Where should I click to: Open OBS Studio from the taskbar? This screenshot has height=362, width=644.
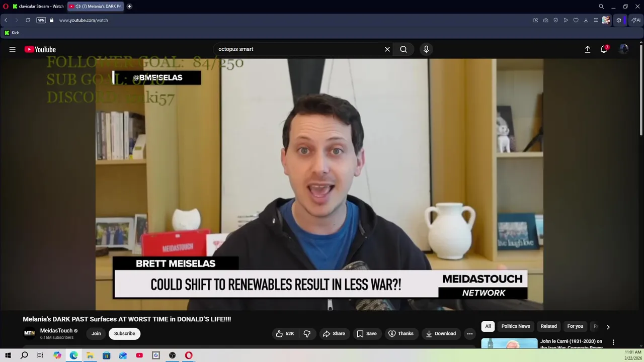pos(173,355)
